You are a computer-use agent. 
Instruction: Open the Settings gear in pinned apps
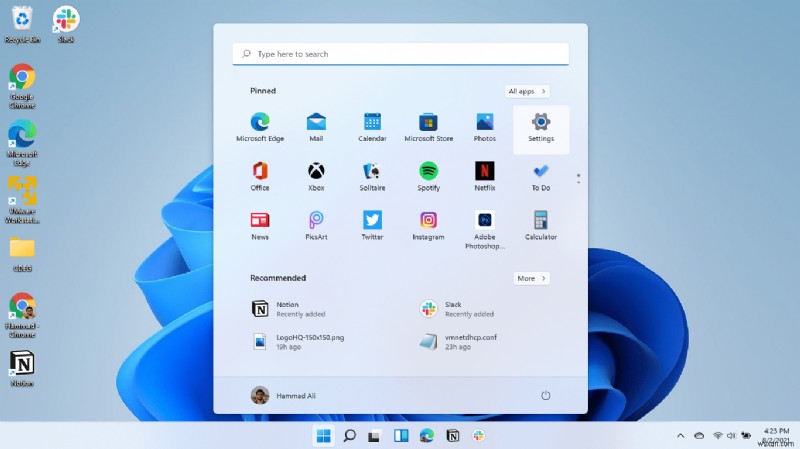tap(541, 129)
